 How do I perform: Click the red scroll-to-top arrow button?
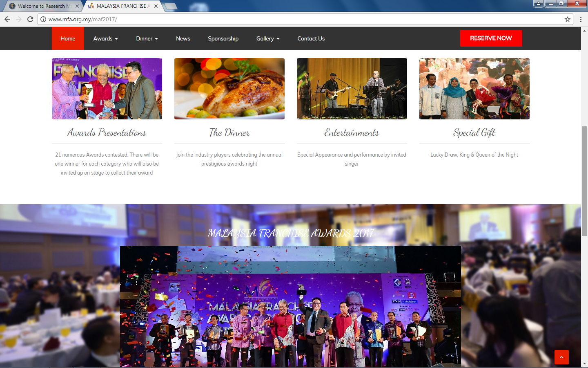[x=561, y=357]
